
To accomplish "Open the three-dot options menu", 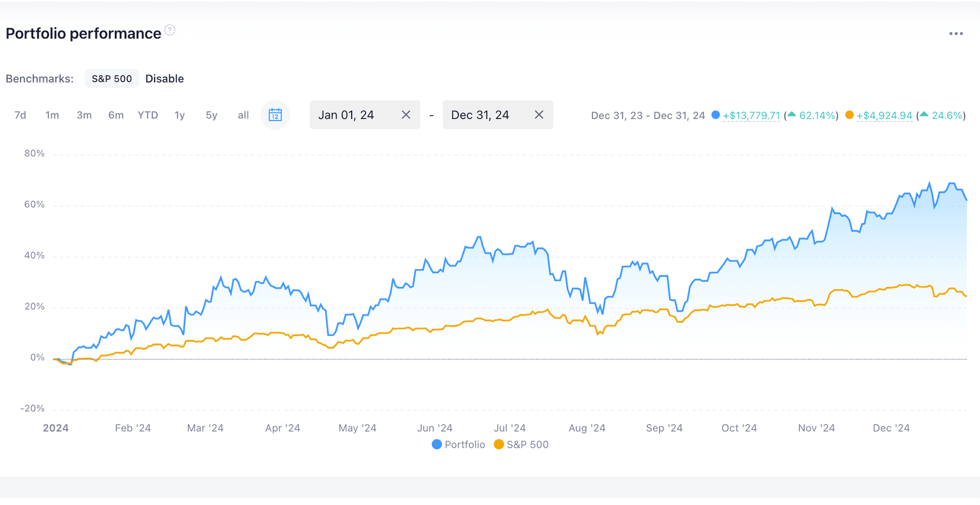I will click(x=955, y=34).
